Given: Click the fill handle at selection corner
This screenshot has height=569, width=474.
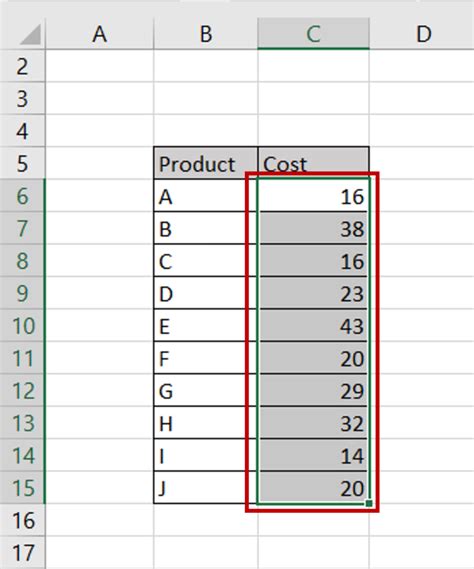Looking at the screenshot, I should 369,503.
